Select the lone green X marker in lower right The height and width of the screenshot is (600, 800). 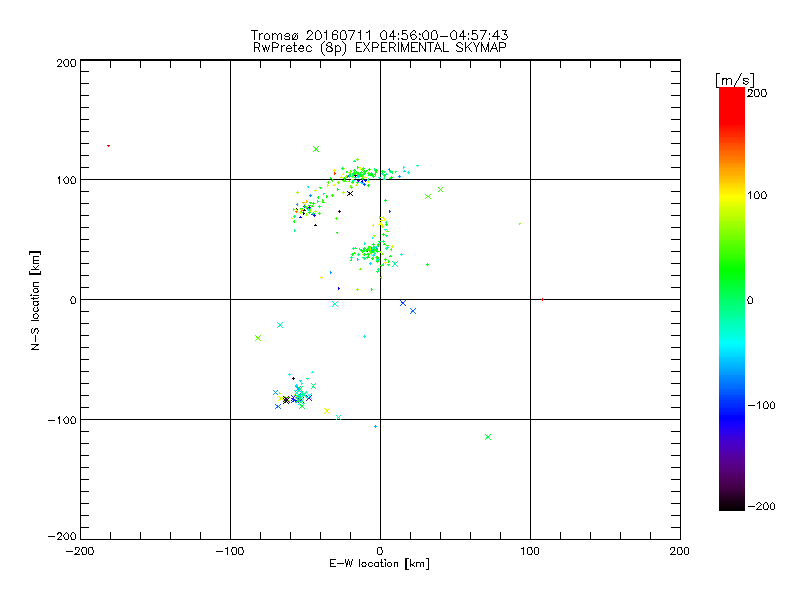[x=488, y=437]
